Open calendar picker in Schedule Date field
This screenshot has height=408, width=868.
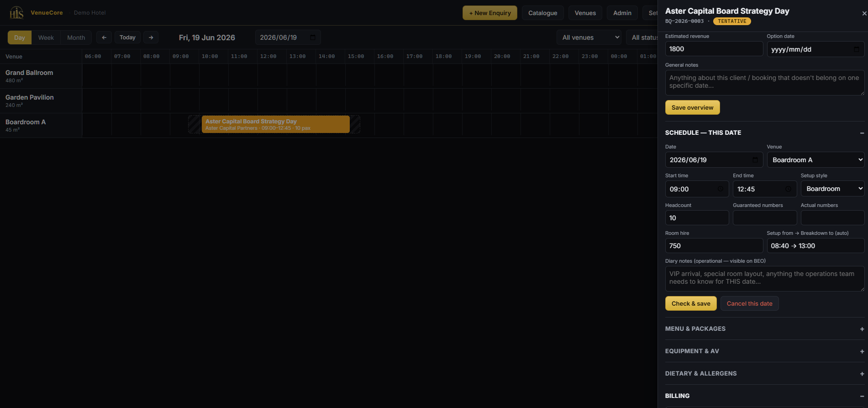(x=755, y=160)
